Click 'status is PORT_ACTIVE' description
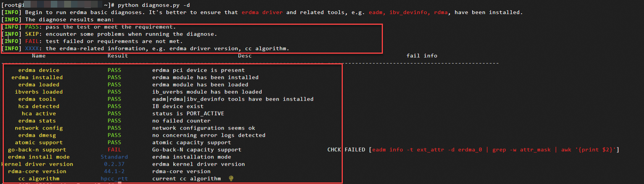Viewport: 644px width, 184px height. pyautogui.click(x=188, y=114)
